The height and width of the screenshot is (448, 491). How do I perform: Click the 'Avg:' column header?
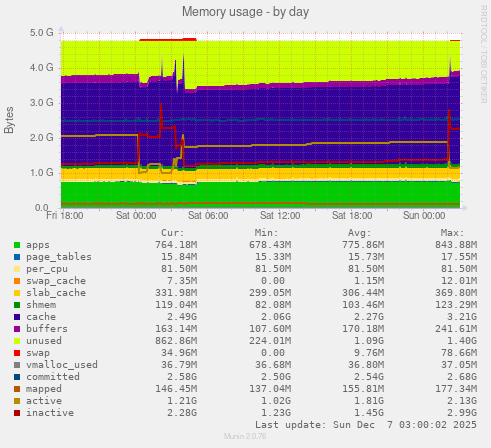[359, 233]
